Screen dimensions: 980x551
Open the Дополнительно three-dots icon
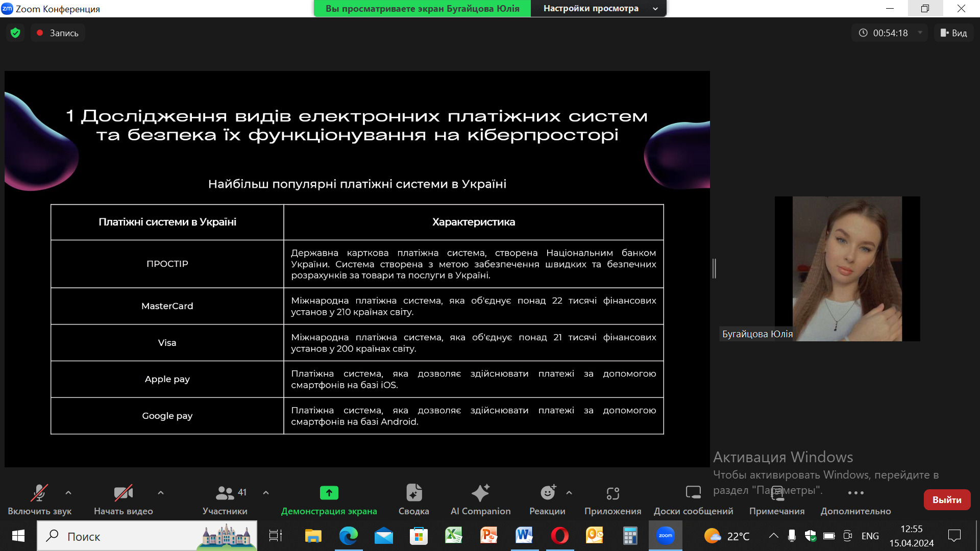(x=855, y=493)
